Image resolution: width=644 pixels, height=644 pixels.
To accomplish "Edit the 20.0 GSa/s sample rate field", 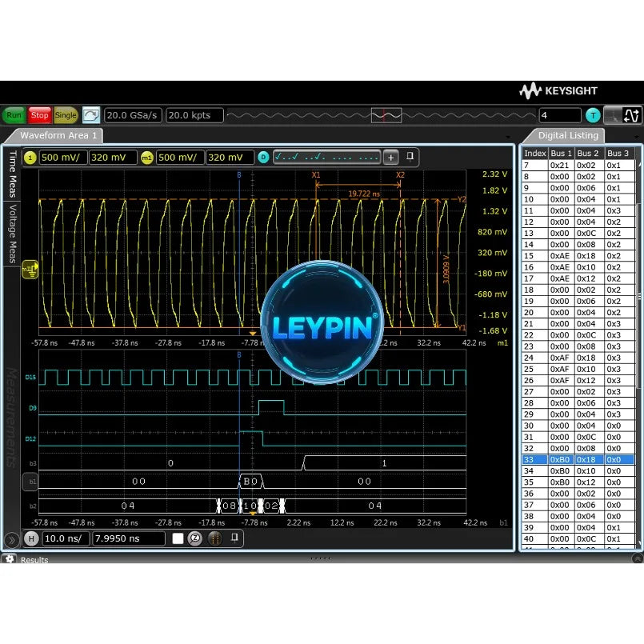I will (x=133, y=115).
